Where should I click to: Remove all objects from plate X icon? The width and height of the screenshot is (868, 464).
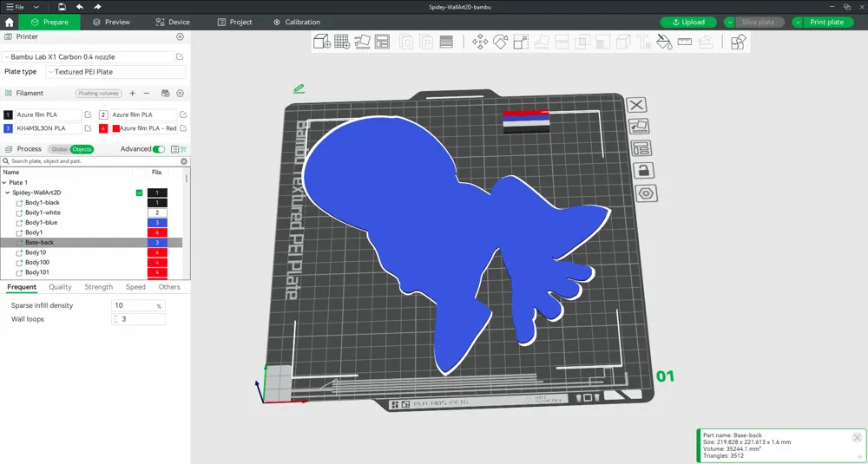(636, 105)
